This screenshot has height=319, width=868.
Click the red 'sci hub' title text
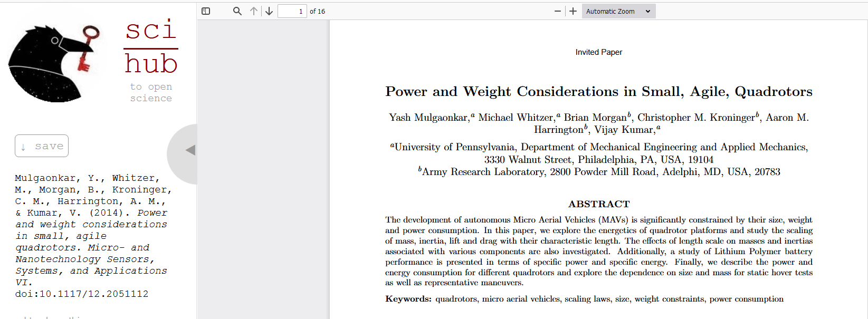click(151, 47)
